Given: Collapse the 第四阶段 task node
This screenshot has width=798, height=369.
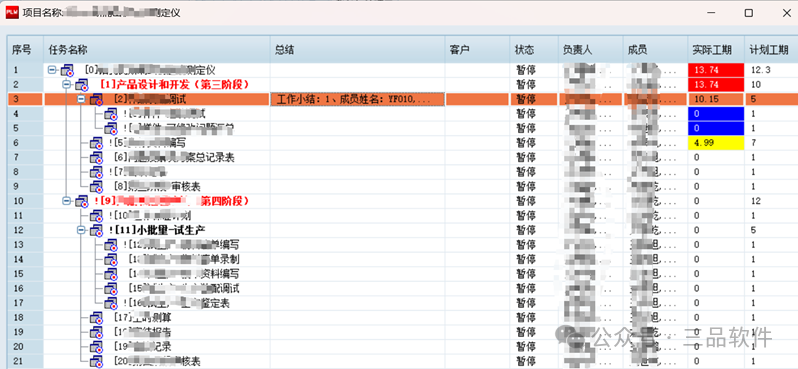Looking at the screenshot, I should click(66, 201).
